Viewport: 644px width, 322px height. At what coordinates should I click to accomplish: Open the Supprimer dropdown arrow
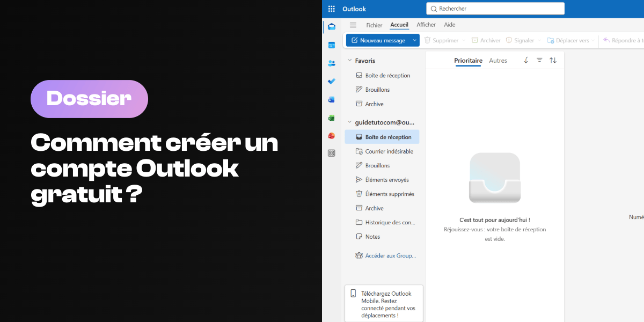click(x=464, y=40)
